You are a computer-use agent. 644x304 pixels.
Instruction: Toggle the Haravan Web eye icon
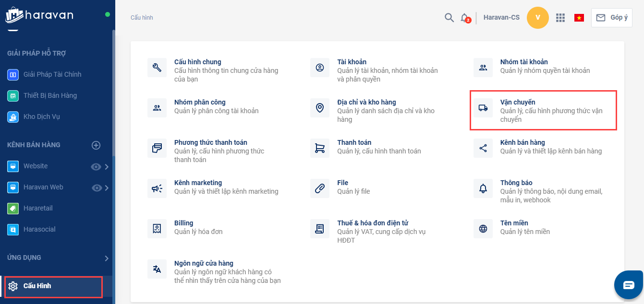97,188
